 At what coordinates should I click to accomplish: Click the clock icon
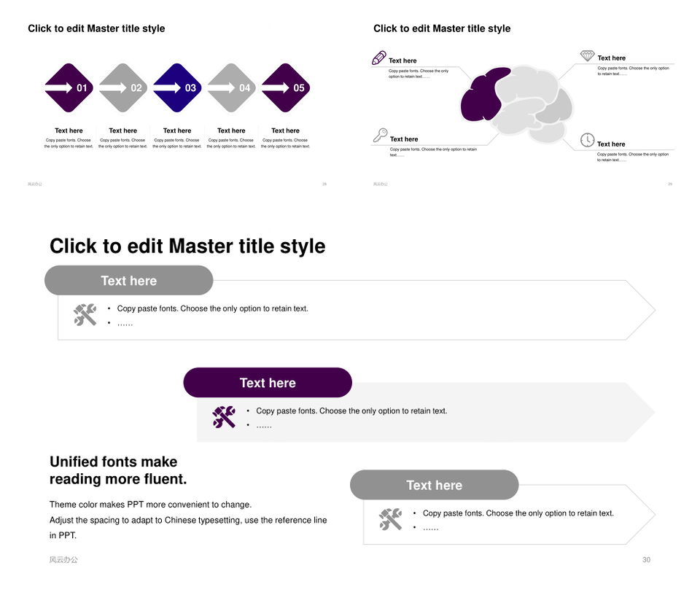click(587, 139)
